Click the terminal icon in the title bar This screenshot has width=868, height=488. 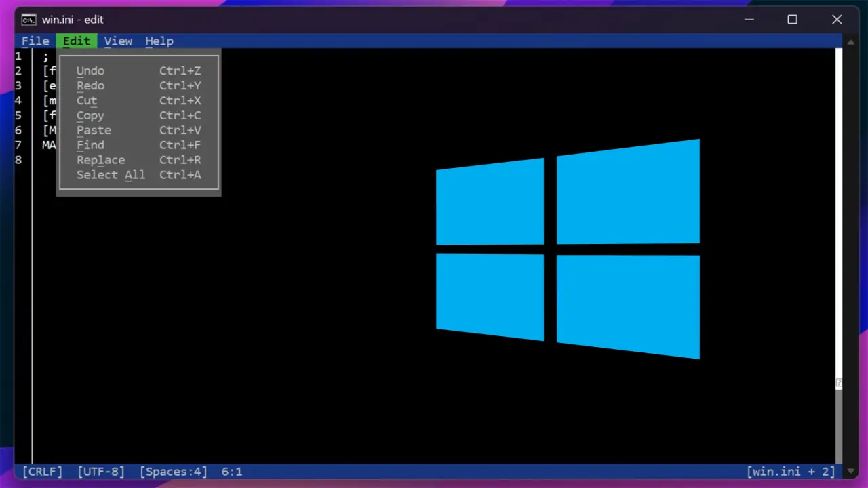pyautogui.click(x=28, y=20)
